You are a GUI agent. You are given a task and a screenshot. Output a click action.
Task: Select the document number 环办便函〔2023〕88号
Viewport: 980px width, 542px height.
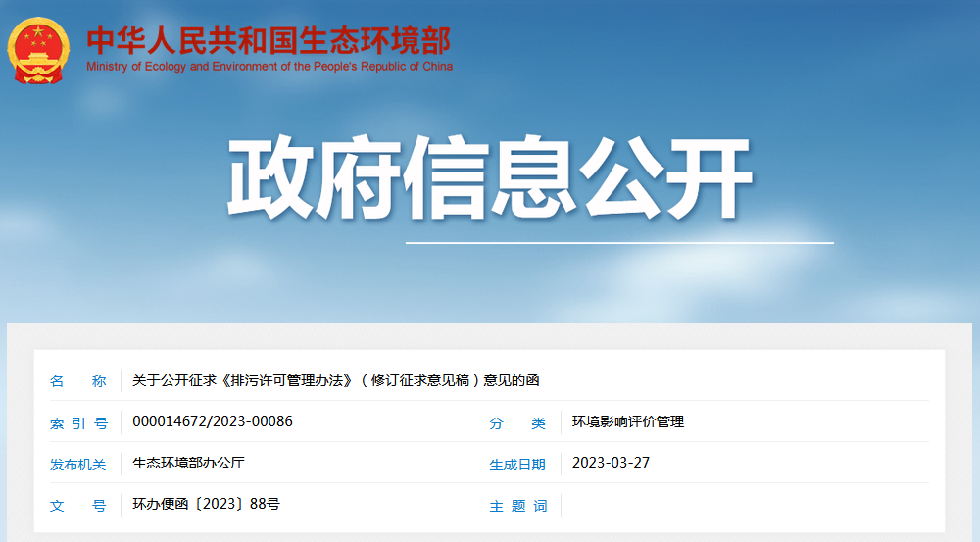206,504
